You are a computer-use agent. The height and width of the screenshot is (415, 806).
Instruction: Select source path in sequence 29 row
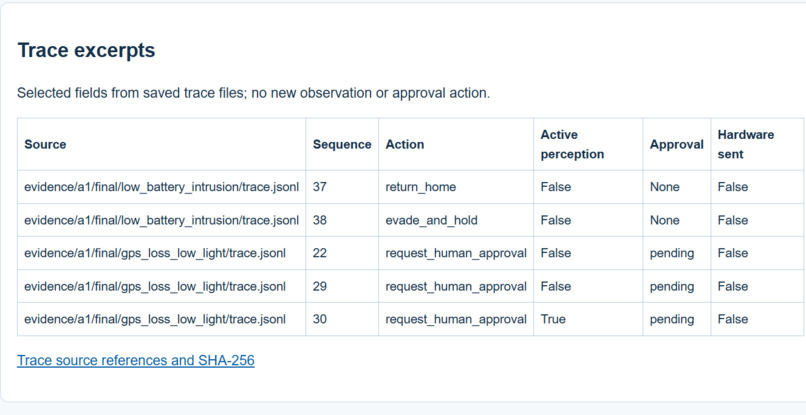pos(155,286)
